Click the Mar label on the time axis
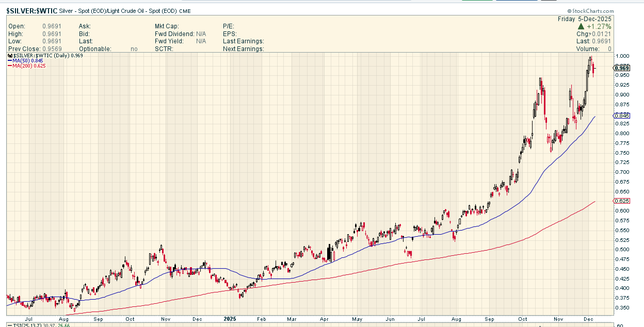This screenshot has height=327, width=644. (293, 319)
